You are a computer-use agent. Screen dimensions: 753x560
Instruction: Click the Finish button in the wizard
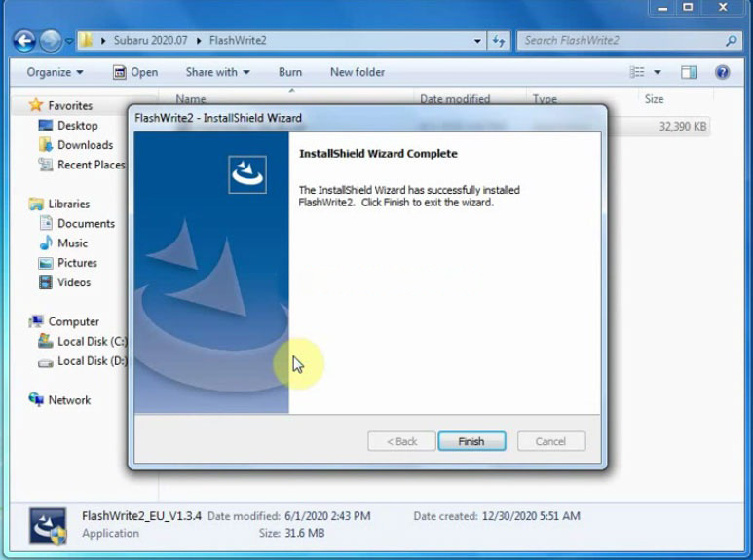[x=471, y=441]
